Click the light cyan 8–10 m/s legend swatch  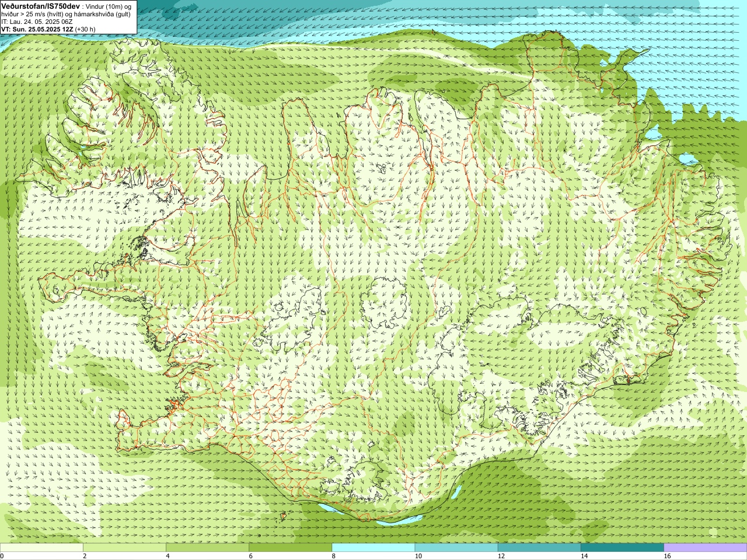[x=373, y=548]
